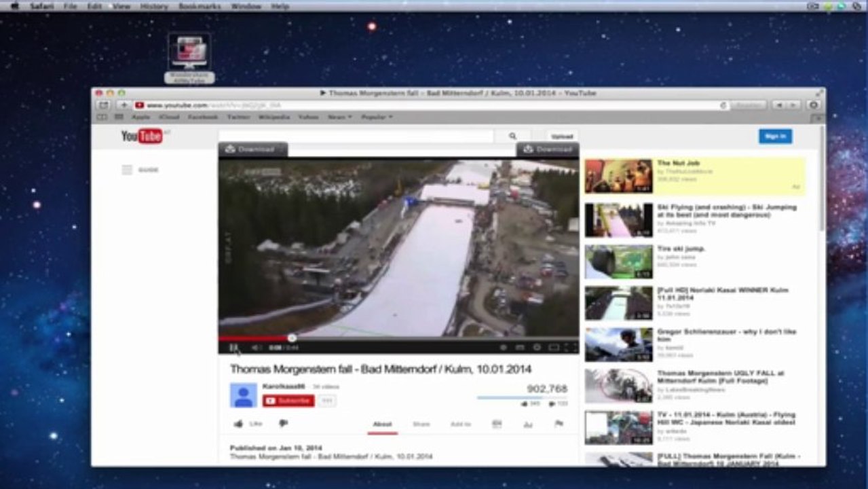The image size is (868, 489).
Task: Open Gregor Schlierenzauer suggested video
Action: point(695,344)
